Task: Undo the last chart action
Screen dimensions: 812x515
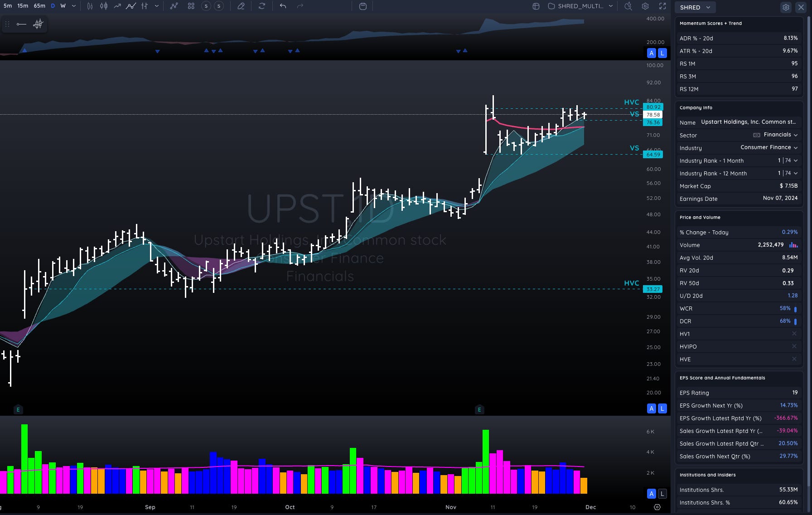Action: pyautogui.click(x=283, y=6)
